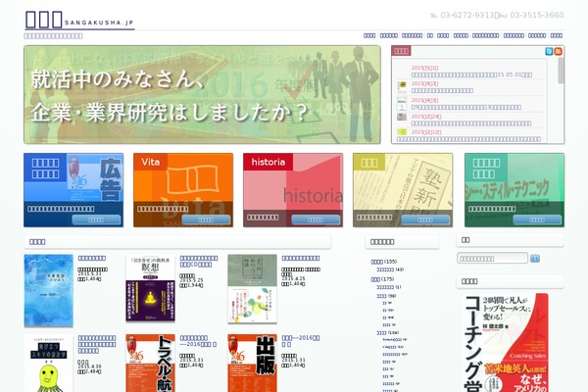Screen dimensions: 588x392
Task: Focus the keyword search input field
Action: [x=492, y=259]
